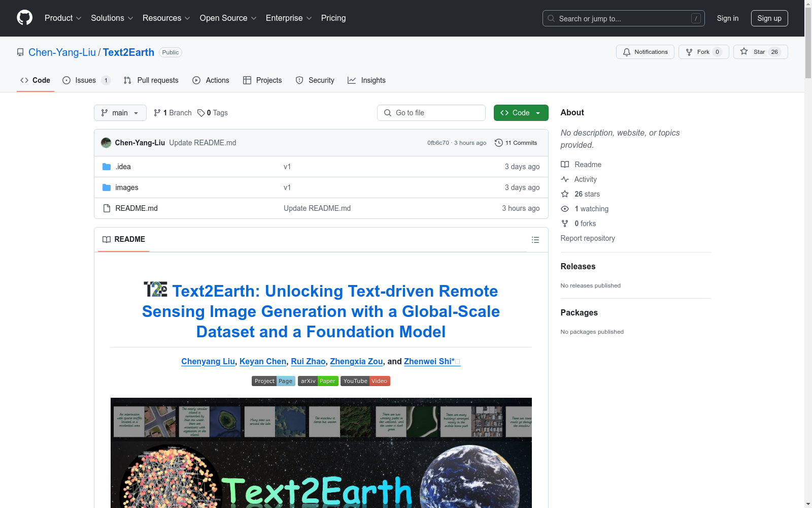Open the Releases heading link

pos(578,266)
